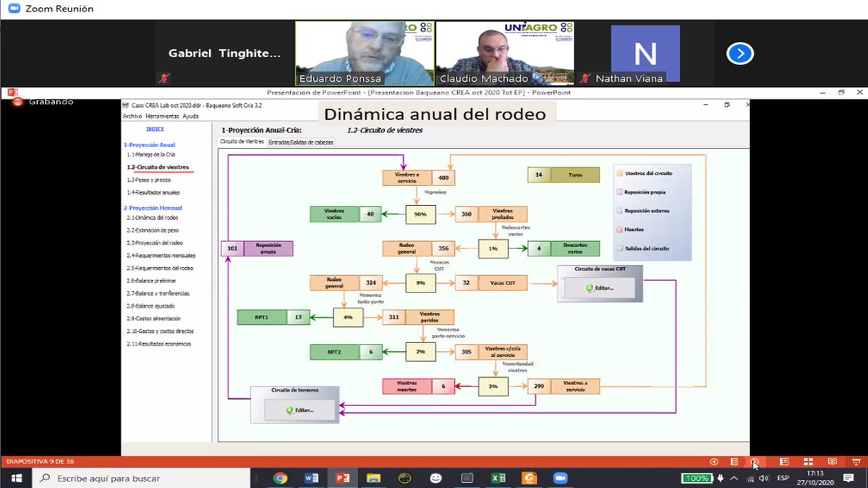Open 2.4-Requerimientos mensuales
Viewport: 868px width, 488px height.
pos(161,256)
